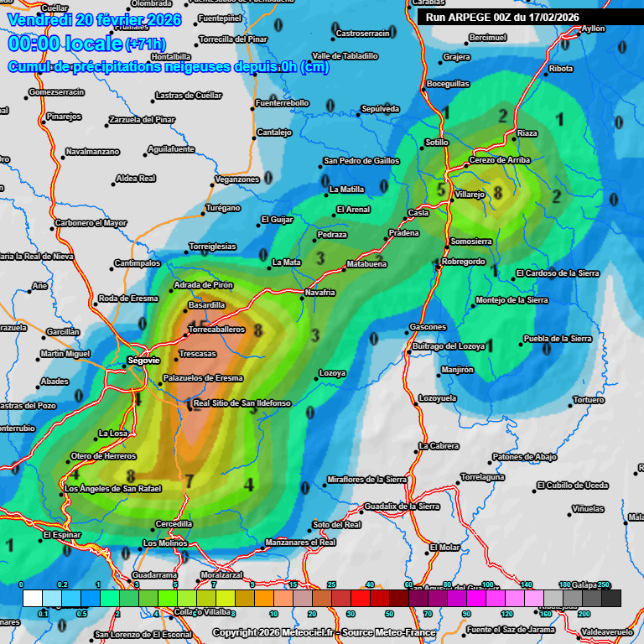644x644 pixels.
Task: Click the Navafría location marker
Action: [x=302, y=299]
